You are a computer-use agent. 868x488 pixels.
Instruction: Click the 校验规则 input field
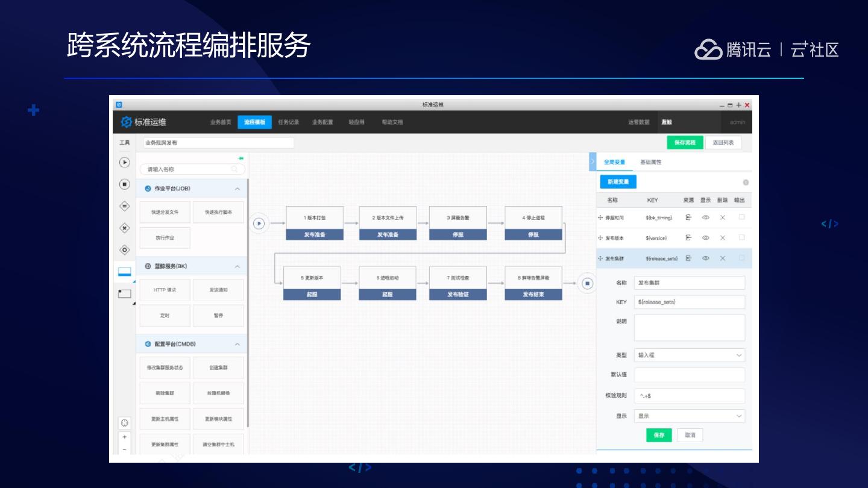tap(690, 396)
